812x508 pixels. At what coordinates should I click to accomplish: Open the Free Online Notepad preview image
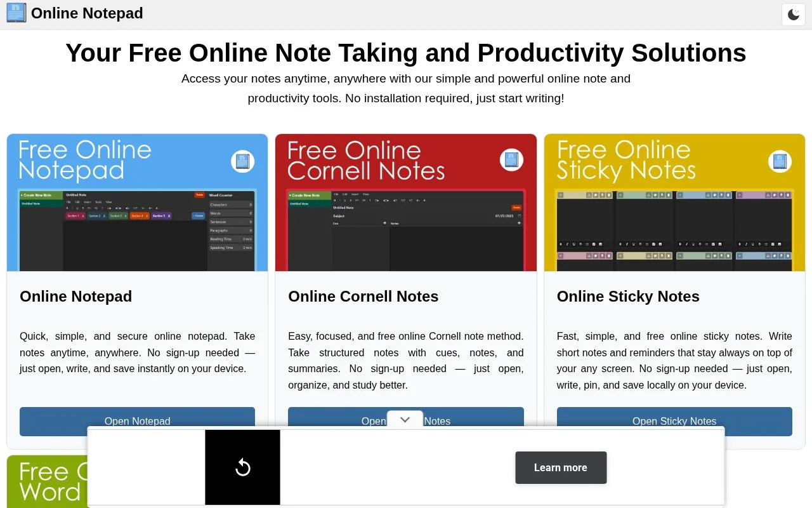click(x=137, y=203)
